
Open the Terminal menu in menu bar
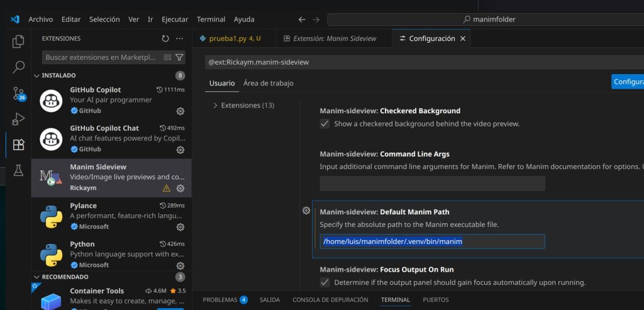[x=211, y=19]
